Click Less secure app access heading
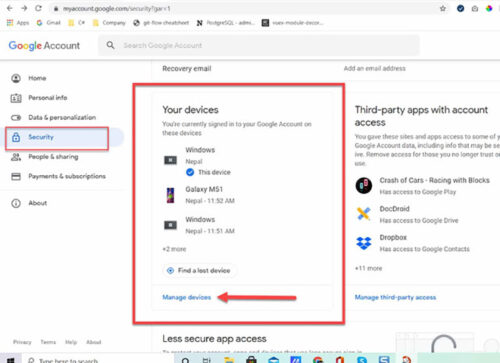500x363 pixels. coord(214,339)
